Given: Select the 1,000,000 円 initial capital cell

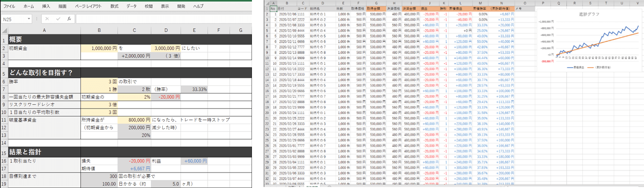Looking at the screenshot, I should click(99, 48).
